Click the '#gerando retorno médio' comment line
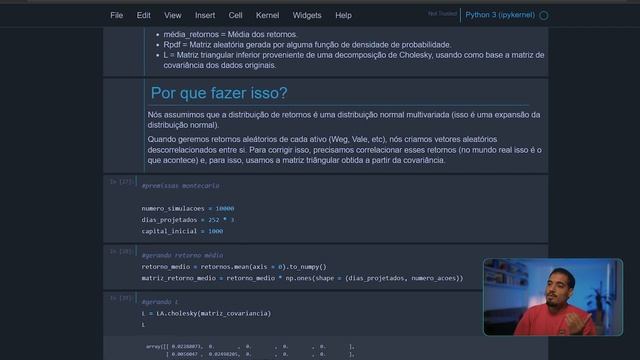 182,256
